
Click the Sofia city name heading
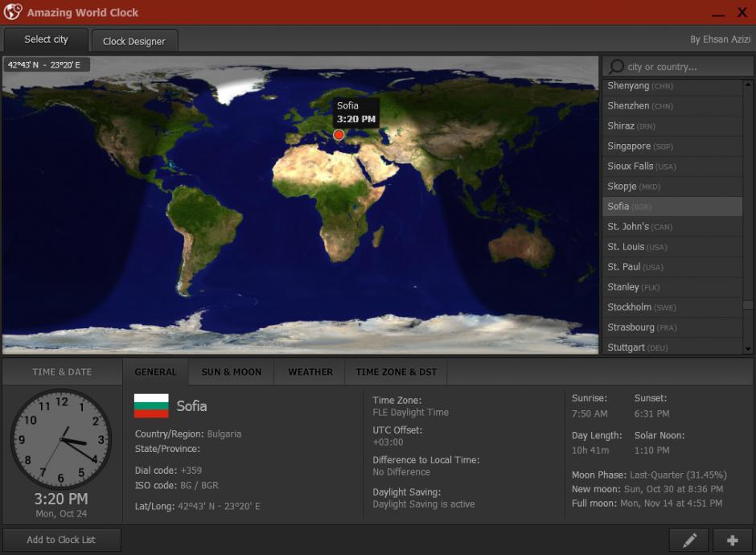click(191, 406)
